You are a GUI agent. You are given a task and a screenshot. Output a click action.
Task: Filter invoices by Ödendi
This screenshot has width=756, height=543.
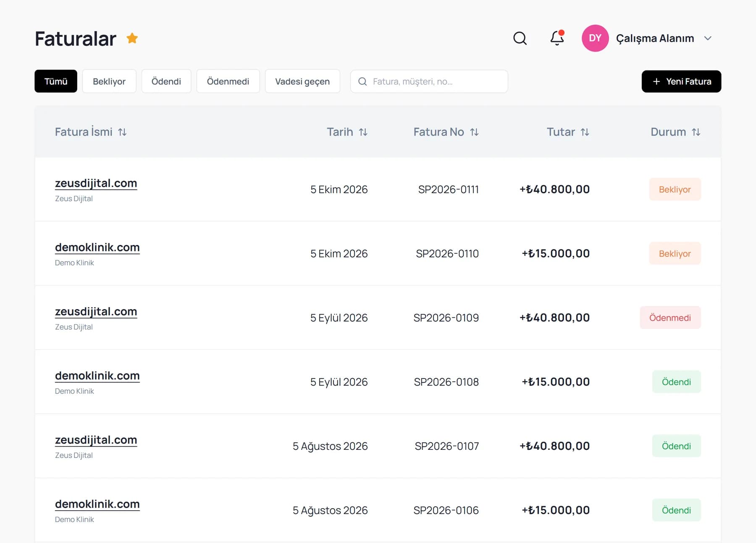pos(166,81)
